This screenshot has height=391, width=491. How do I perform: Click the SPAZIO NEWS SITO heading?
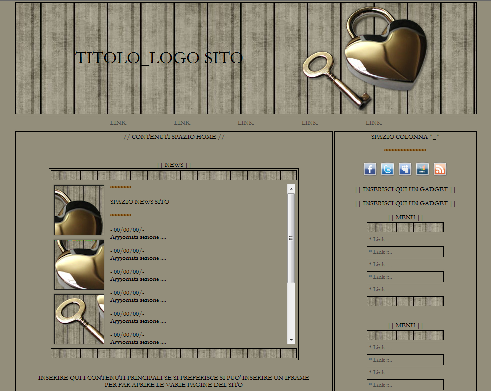[140, 202]
